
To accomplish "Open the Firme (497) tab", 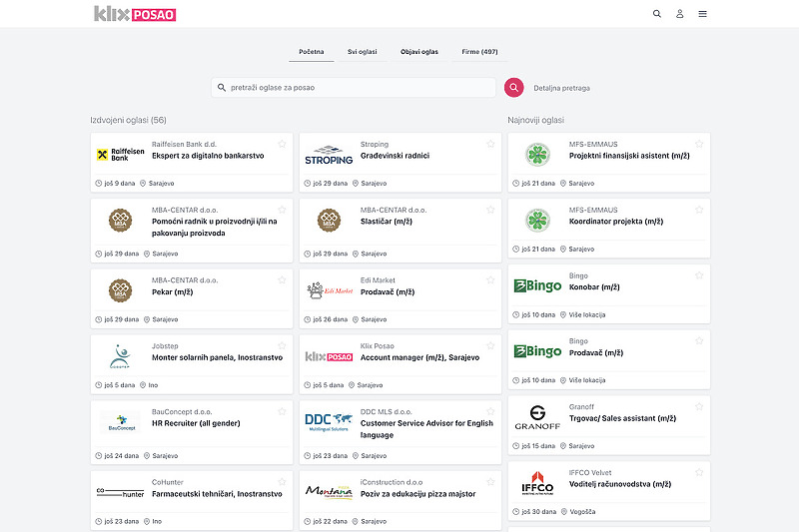I will click(x=479, y=52).
